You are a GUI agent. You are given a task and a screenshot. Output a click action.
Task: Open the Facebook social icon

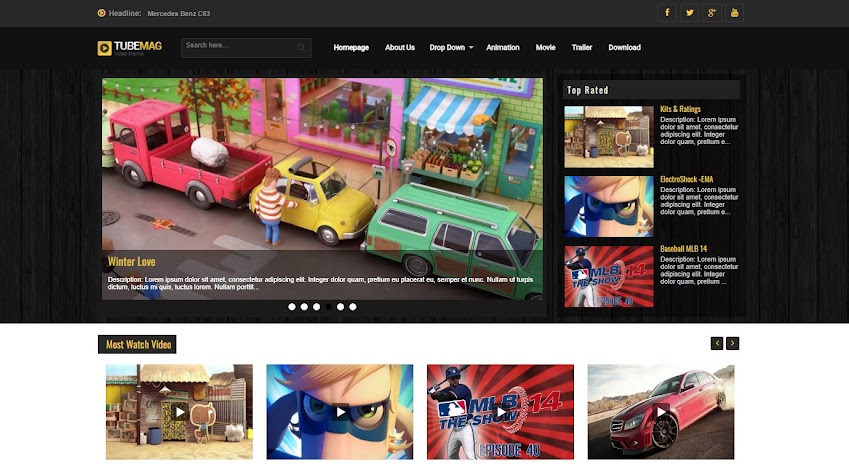(x=667, y=12)
